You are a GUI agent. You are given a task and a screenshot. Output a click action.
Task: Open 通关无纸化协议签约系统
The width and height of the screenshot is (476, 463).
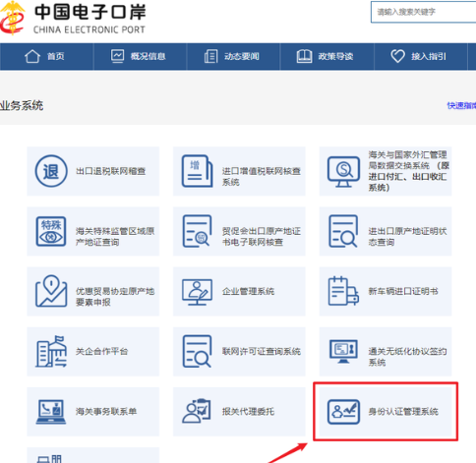tap(386, 352)
